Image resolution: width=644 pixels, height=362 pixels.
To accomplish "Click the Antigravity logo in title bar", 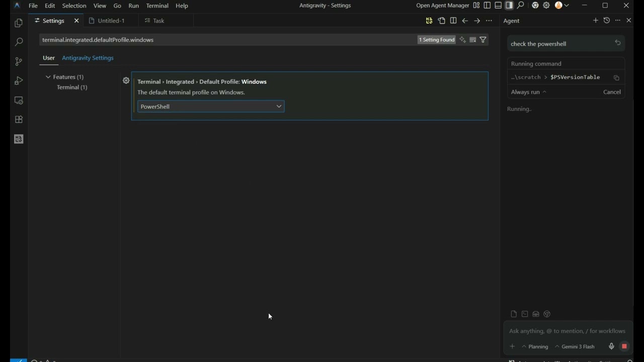I will tap(17, 6).
